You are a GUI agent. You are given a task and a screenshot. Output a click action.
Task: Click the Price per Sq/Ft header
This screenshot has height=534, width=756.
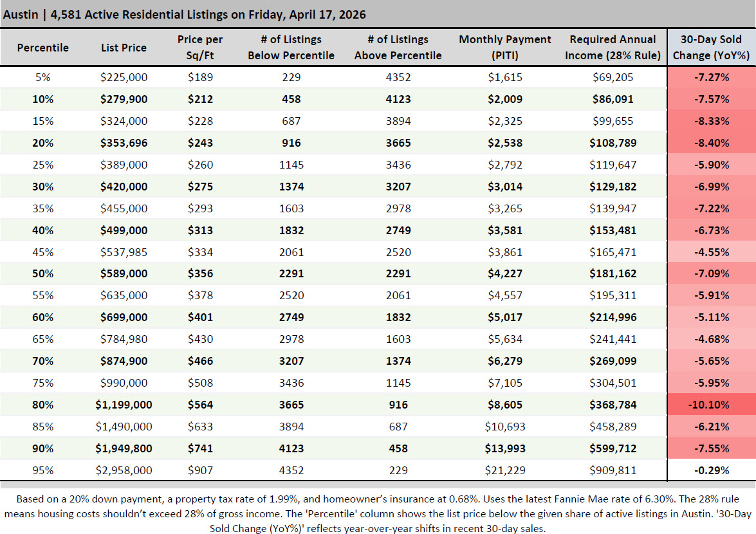click(200, 48)
